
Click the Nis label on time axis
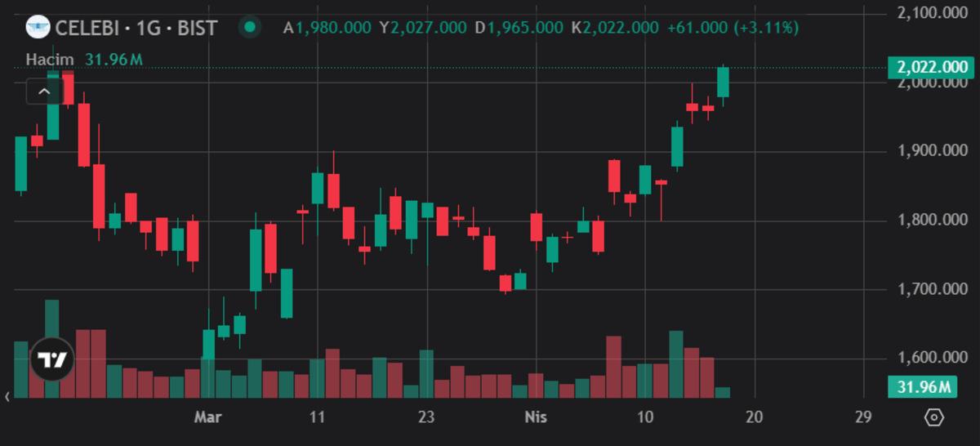click(x=536, y=417)
